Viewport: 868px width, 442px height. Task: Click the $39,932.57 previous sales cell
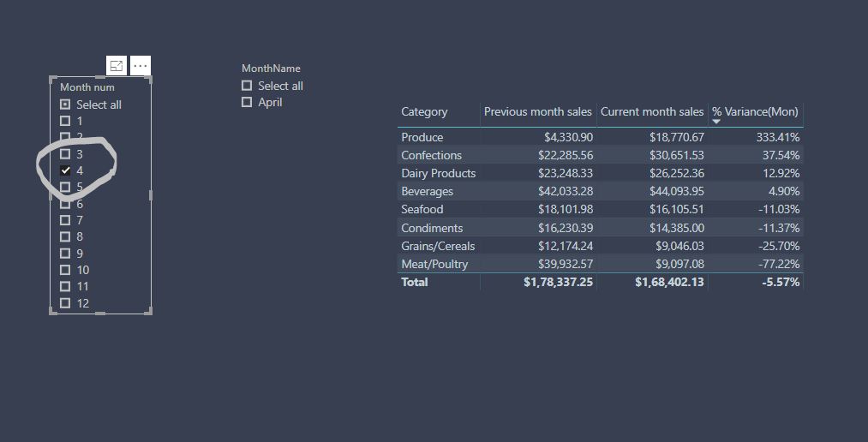(x=566, y=264)
